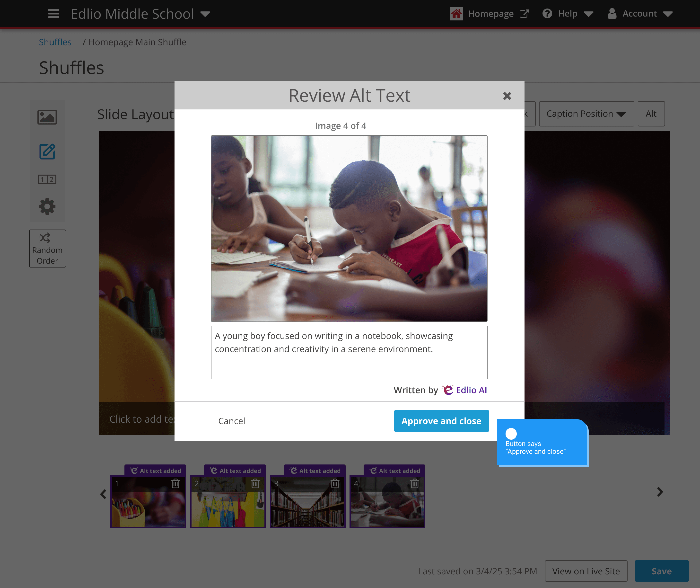The image size is (700, 588).
Task: Select Homepage in the top bar
Action: pos(491,14)
